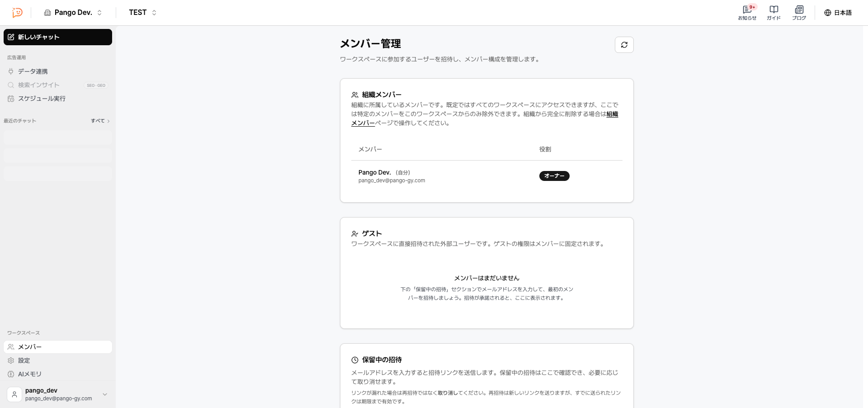The width and height of the screenshot is (868, 408).
Task: Show all recent chats via すべて
Action: click(100, 121)
